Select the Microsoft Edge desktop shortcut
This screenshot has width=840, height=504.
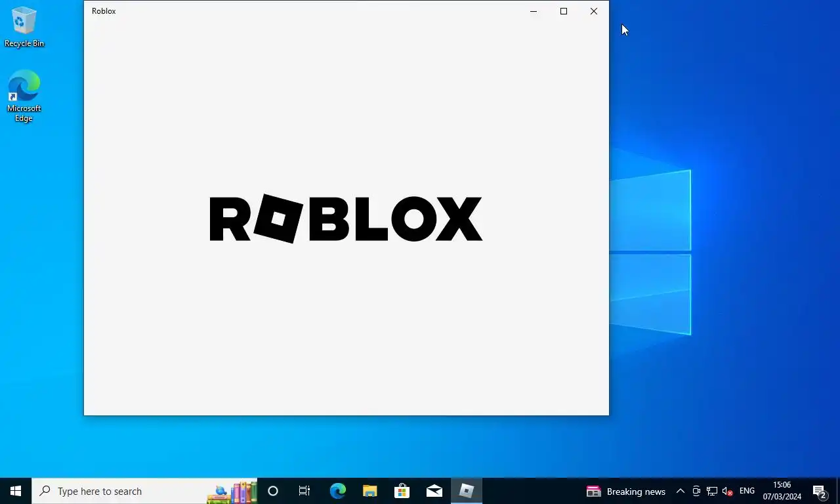tap(24, 96)
